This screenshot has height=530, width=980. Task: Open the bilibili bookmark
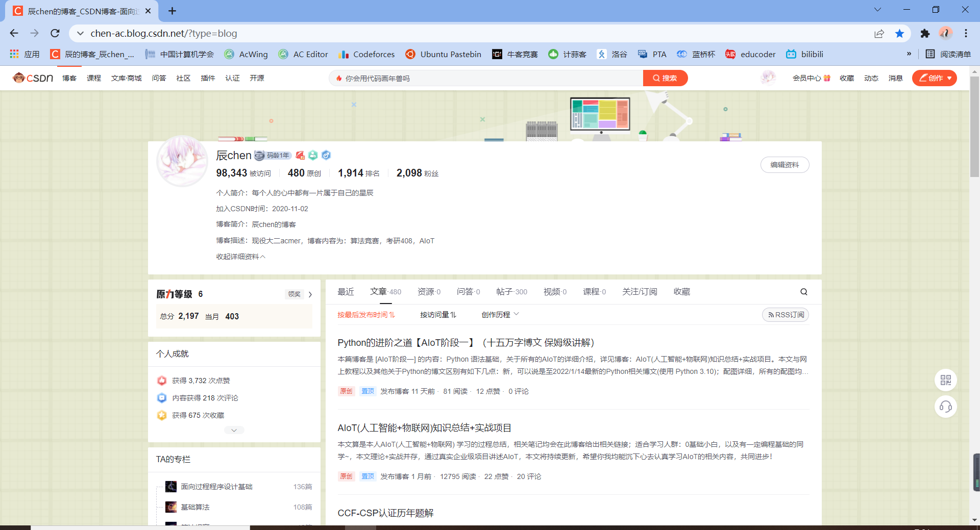[x=804, y=54]
